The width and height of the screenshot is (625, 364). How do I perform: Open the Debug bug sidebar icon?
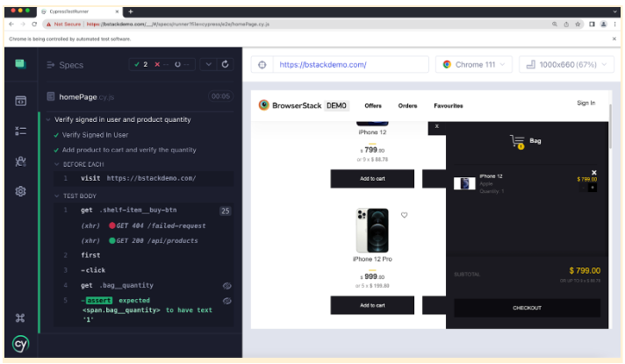point(21,161)
